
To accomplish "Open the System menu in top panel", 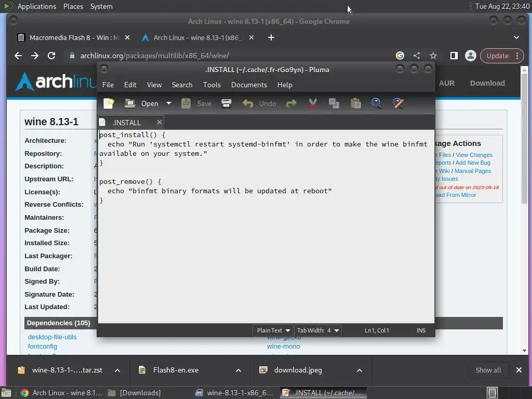I will pos(101,6).
